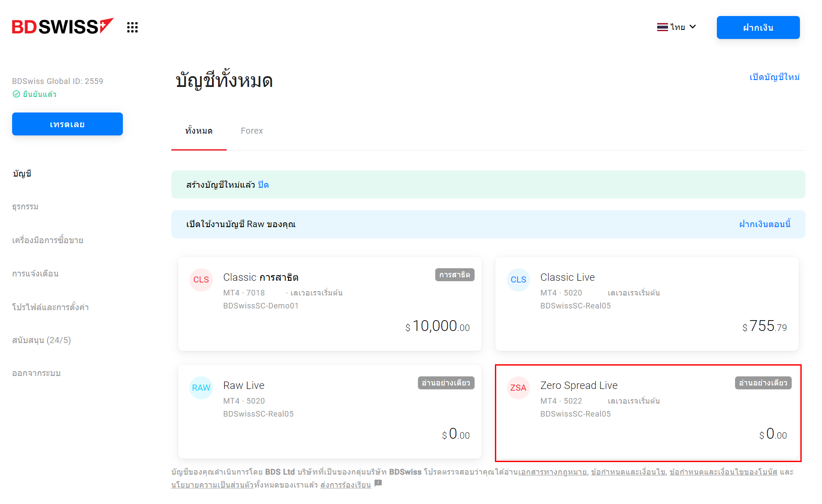Open the Classic การสาธิต account title
Screen dimensions: 822x504
[261, 277]
